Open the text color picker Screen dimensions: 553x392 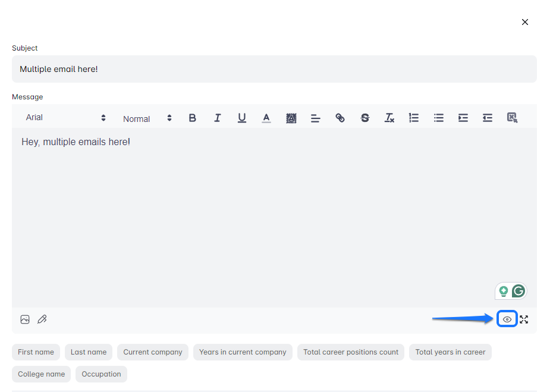point(266,118)
